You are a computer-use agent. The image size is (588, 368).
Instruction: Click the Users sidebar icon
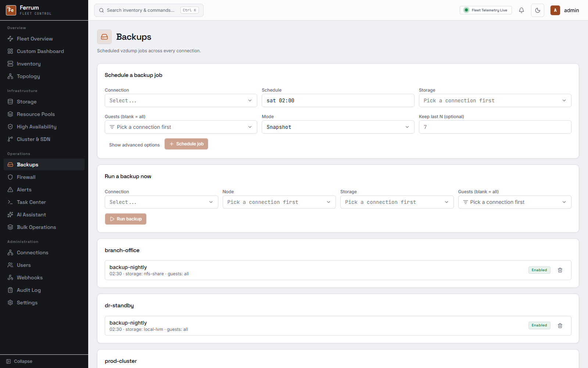(x=10, y=265)
